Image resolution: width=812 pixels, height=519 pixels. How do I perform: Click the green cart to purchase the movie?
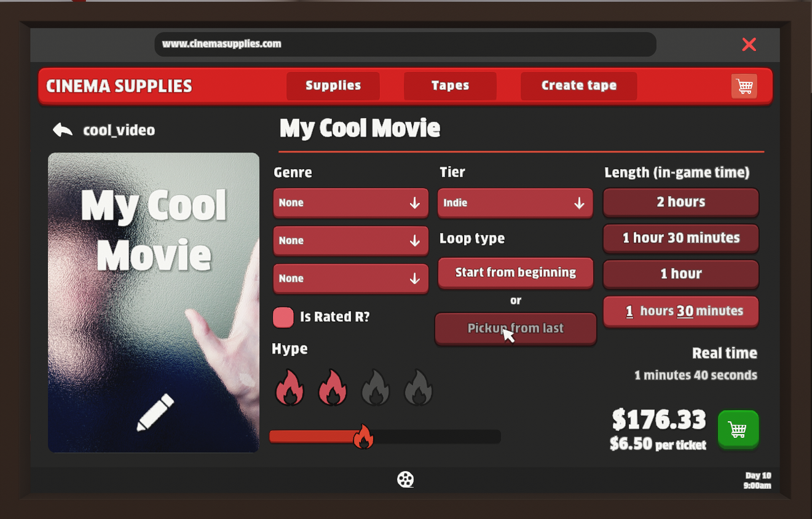point(738,429)
